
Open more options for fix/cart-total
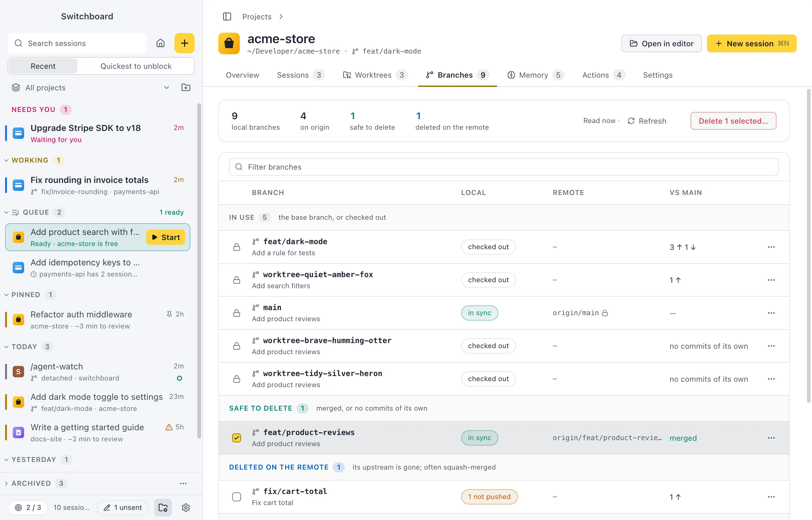point(771,497)
